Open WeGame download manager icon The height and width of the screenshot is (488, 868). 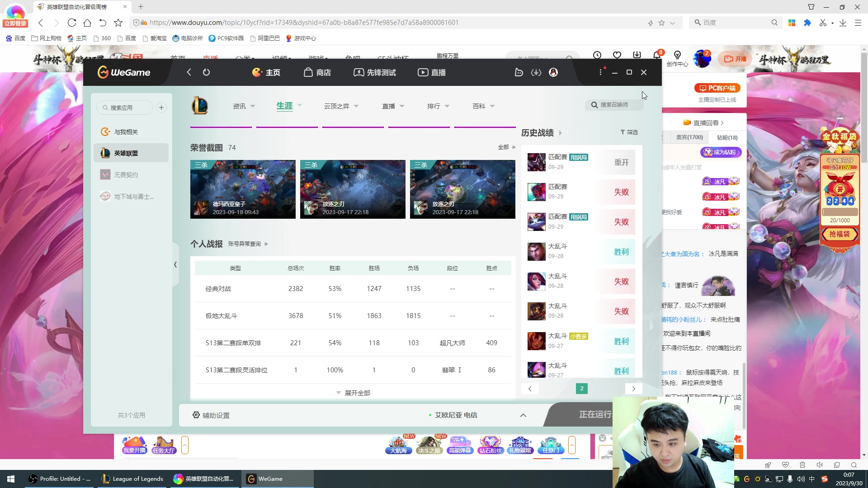point(536,72)
